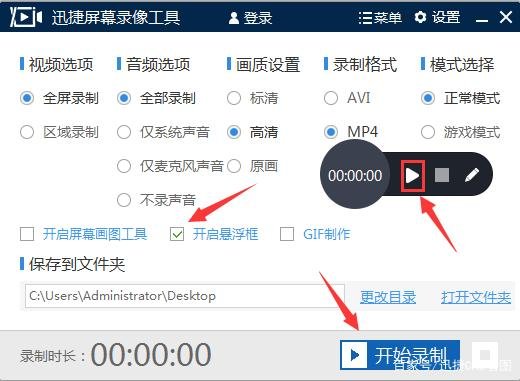Click the play icon on floating recorder

(413, 176)
